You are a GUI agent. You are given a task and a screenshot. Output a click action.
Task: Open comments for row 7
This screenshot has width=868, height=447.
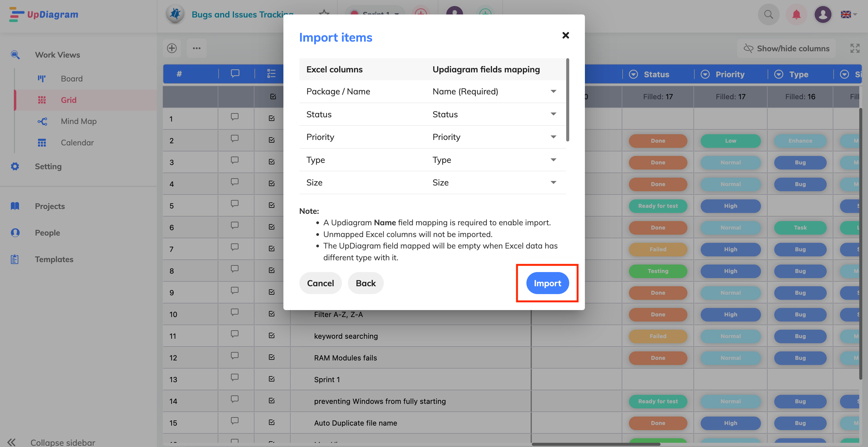tap(235, 247)
